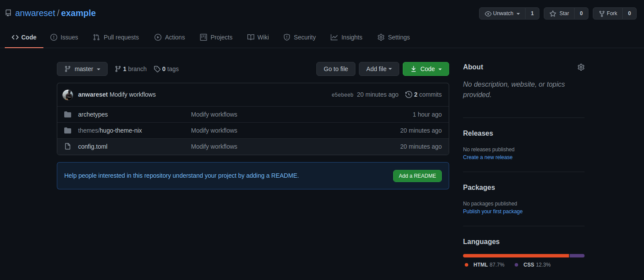Open the Unwatch notifications dropdown
This screenshot has height=280, width=644.
click(502, 13)
